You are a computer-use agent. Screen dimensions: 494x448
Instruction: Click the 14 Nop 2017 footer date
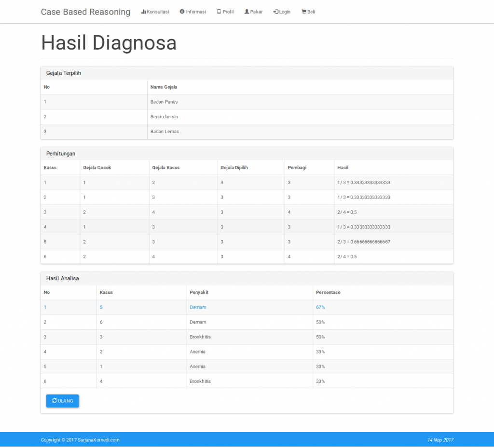440,440
